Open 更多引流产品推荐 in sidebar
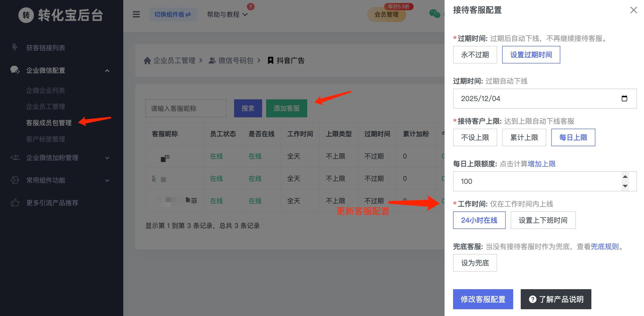 tap(52, 203)
